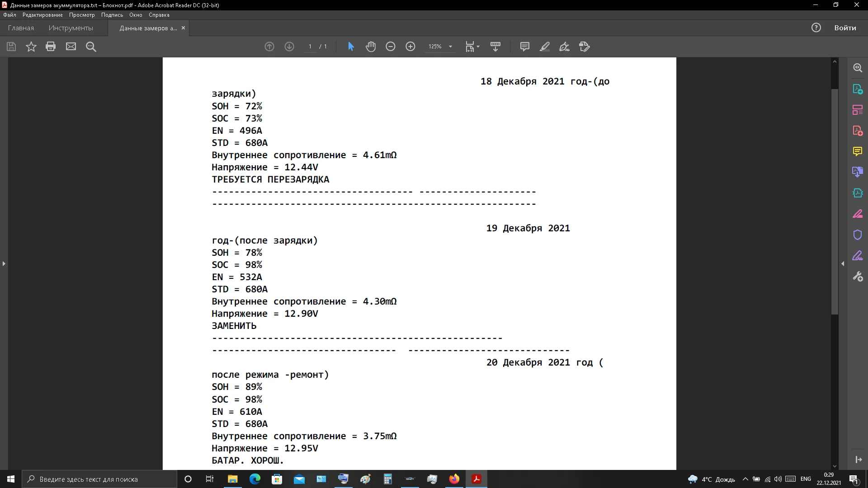Activate the arrow selection tool
The height and width of the screenshot is (488, 868).
(351, 47)
